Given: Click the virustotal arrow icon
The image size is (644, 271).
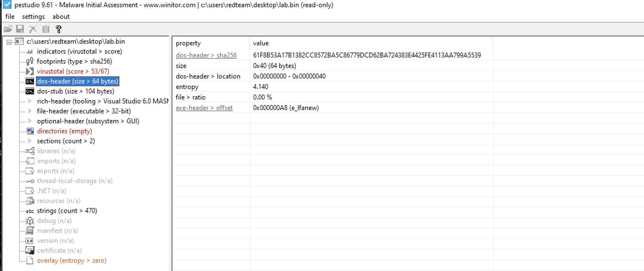Looking at the screenshot, I should (30, 71).
